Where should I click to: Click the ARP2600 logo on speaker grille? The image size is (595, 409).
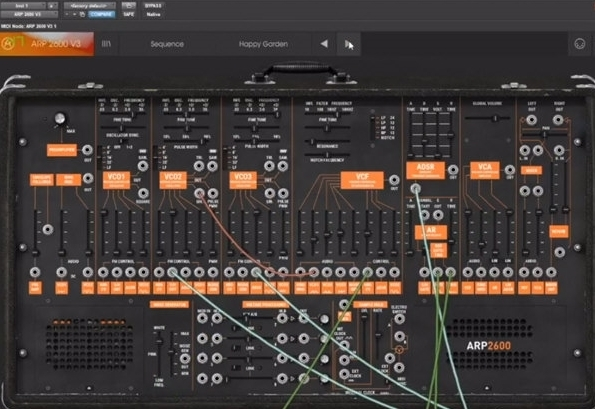[488, 346]
